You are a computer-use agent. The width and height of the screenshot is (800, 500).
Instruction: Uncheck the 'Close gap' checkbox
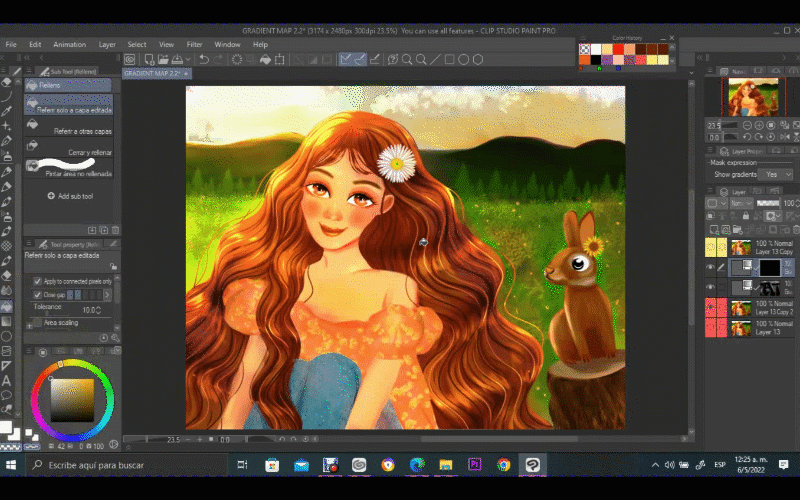pyautogui.click(x=38, y=295)
